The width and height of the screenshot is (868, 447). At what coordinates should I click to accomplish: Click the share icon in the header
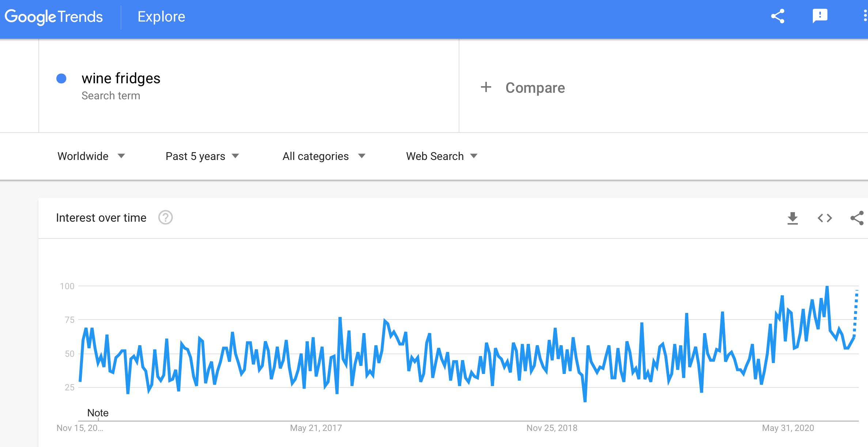pos(778,16)
